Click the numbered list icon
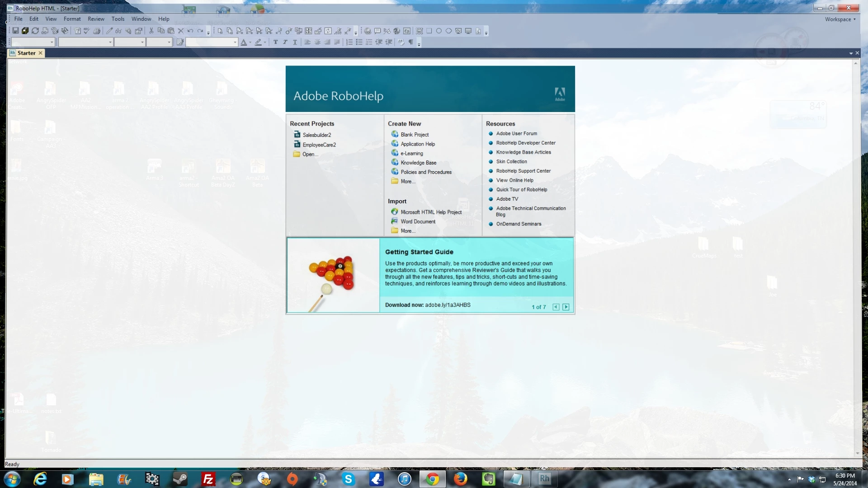 click(x=349, y=42)
